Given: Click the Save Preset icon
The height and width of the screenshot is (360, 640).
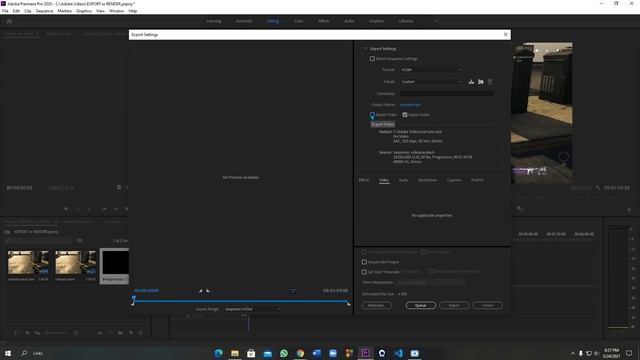Looking at the screenshot, I should point(471,82).
